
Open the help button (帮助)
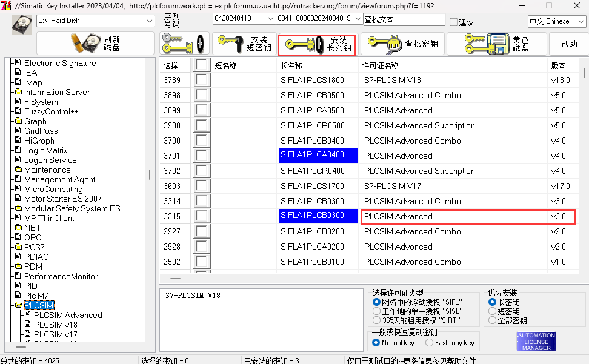[569, 44]
